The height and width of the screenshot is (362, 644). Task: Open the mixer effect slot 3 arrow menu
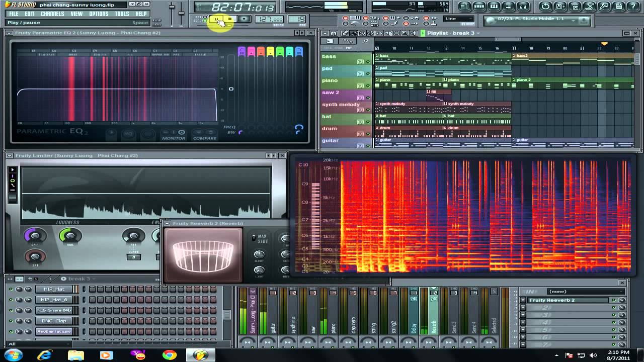pos(523,315)
